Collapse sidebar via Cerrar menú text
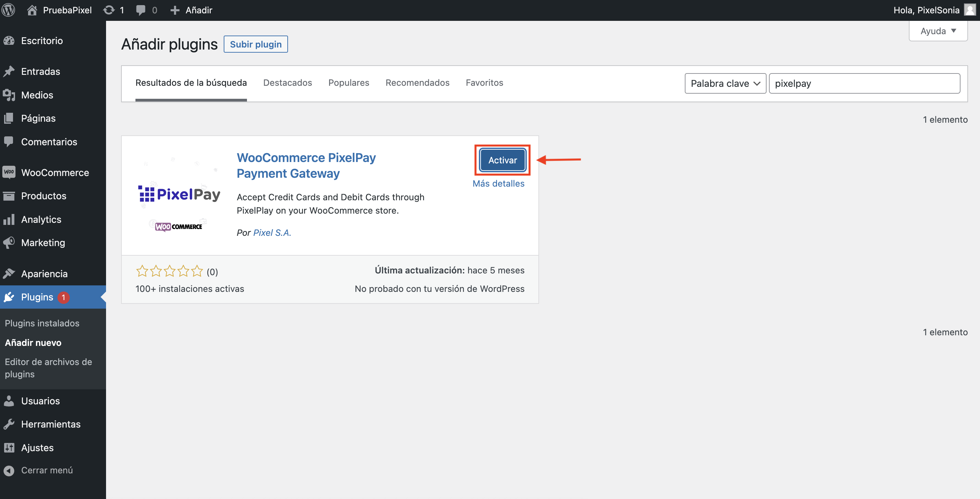This screenshot has width=980, height=499. (x=47, y=471)
